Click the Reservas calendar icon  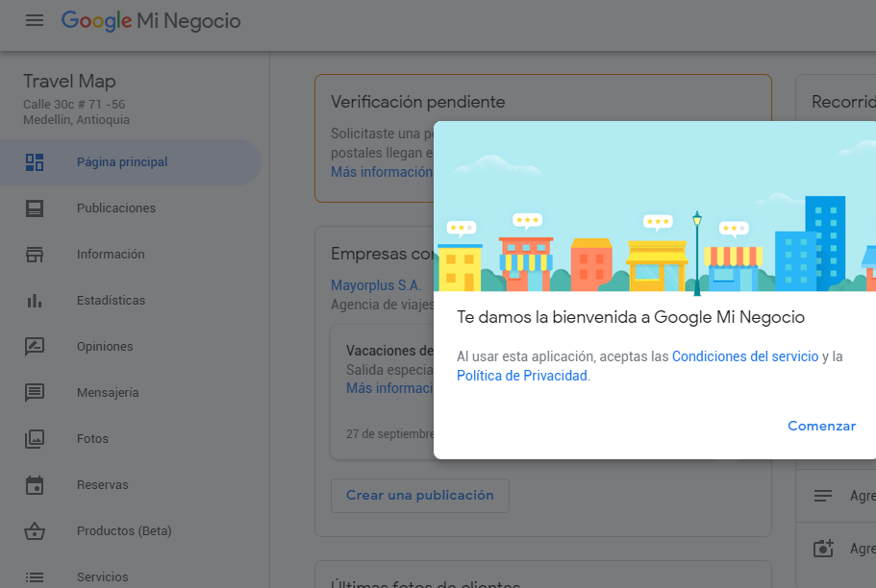(35, 484)
